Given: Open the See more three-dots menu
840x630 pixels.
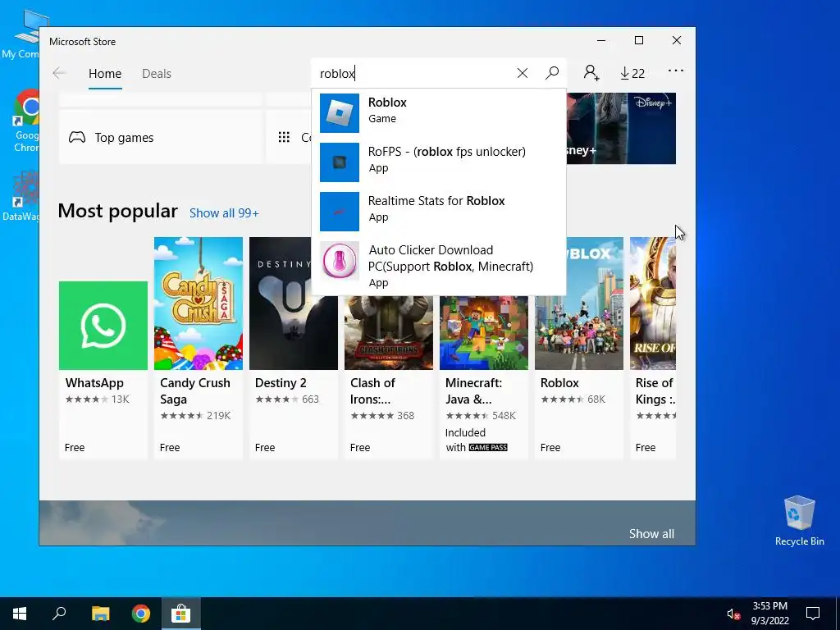Looking at the screenshot, I should pos(676,71).
